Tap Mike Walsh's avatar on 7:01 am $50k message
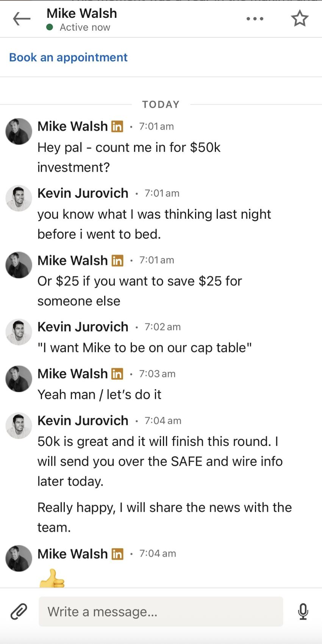Image resolution: width=322 pixels, height=644 pixels. (19, 131)
